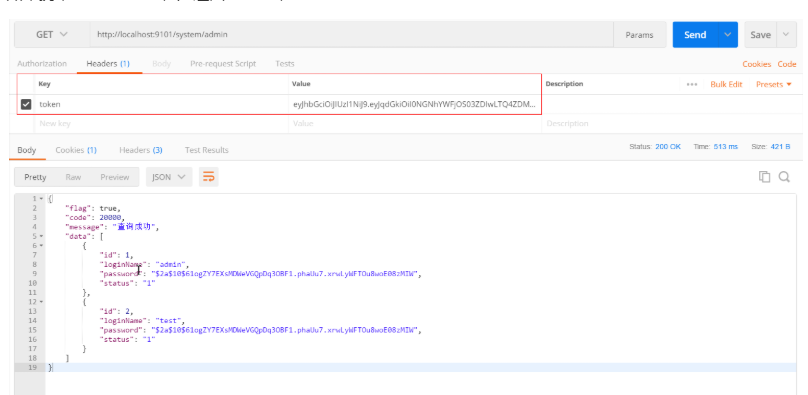Open the Code link
The image size is (808, 395).
point(787,64)
